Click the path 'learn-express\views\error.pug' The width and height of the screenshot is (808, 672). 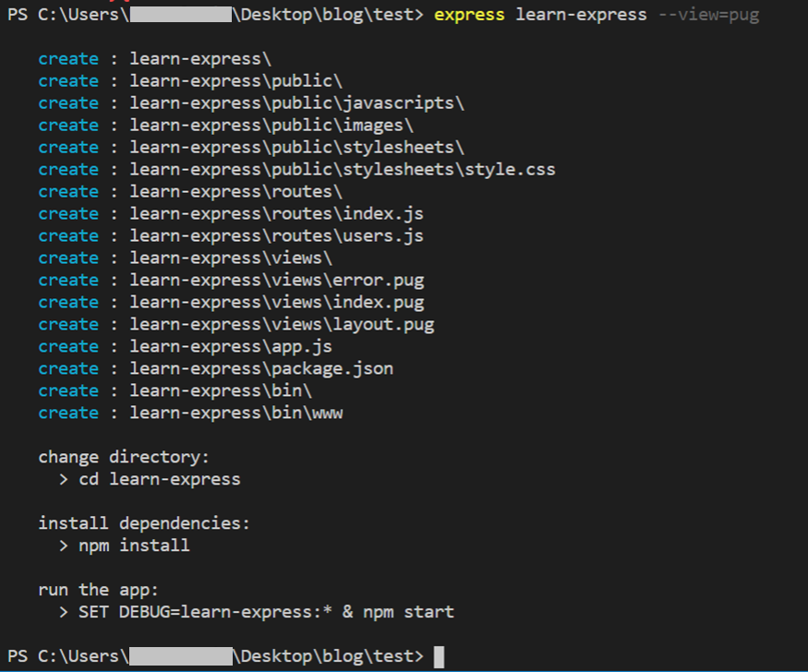(x=277, y=280)
